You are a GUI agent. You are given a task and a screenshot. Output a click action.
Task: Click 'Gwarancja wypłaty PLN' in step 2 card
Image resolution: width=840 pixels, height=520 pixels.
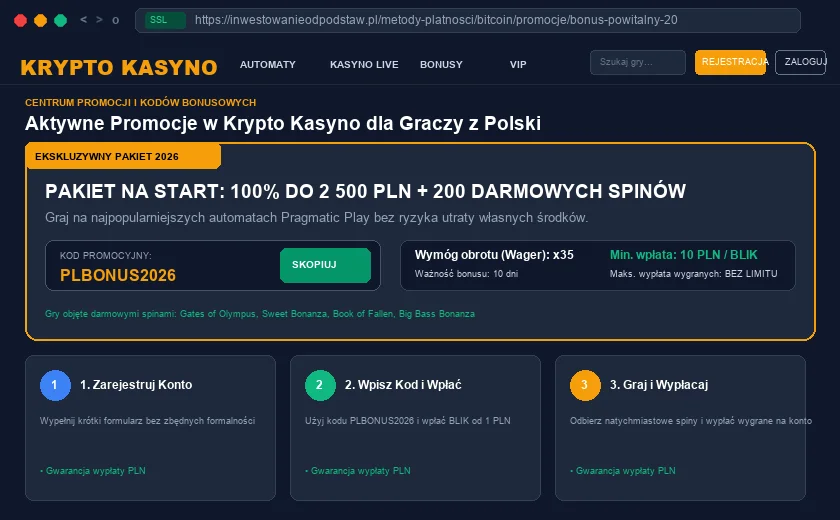358,471
